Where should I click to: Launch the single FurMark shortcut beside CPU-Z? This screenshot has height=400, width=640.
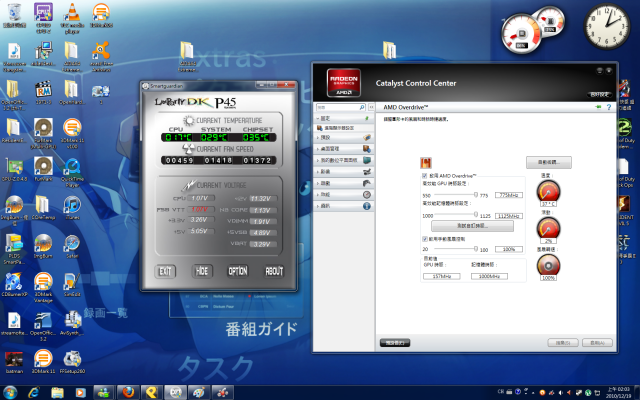pyautogui.click(x=43, y=169)
